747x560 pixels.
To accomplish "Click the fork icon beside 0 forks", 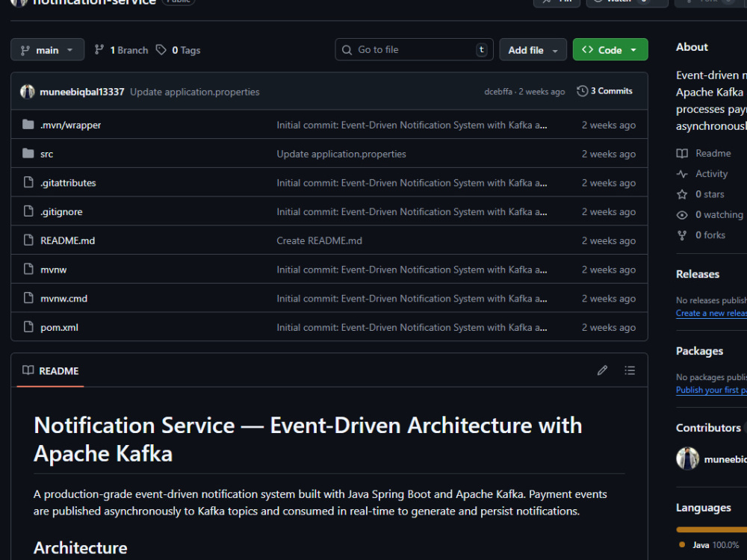I will 682,235.
